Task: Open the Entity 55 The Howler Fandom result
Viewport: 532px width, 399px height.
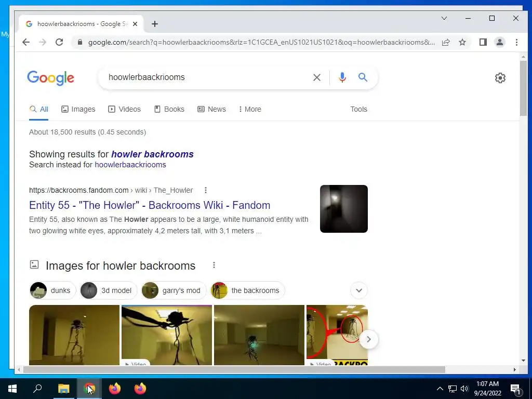Action: pos(150,205)
